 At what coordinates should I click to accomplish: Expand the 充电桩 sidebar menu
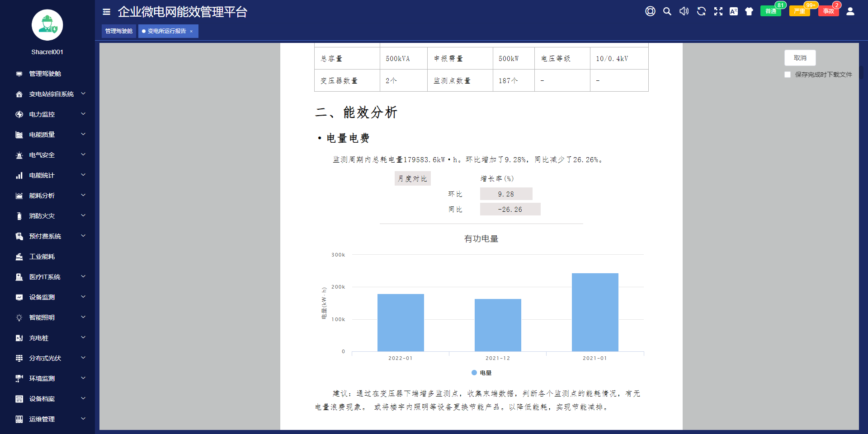[x=50, y=338]
